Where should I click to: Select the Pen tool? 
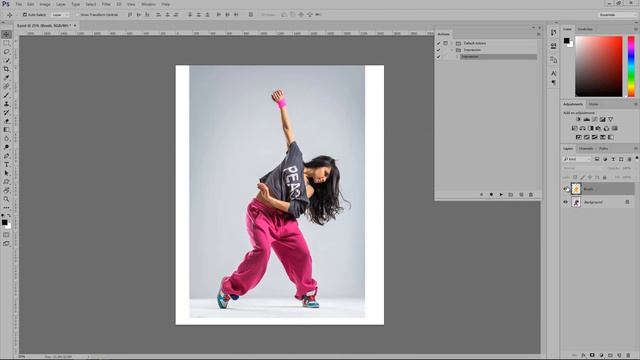pyautogui.click(x=6, y=156)
